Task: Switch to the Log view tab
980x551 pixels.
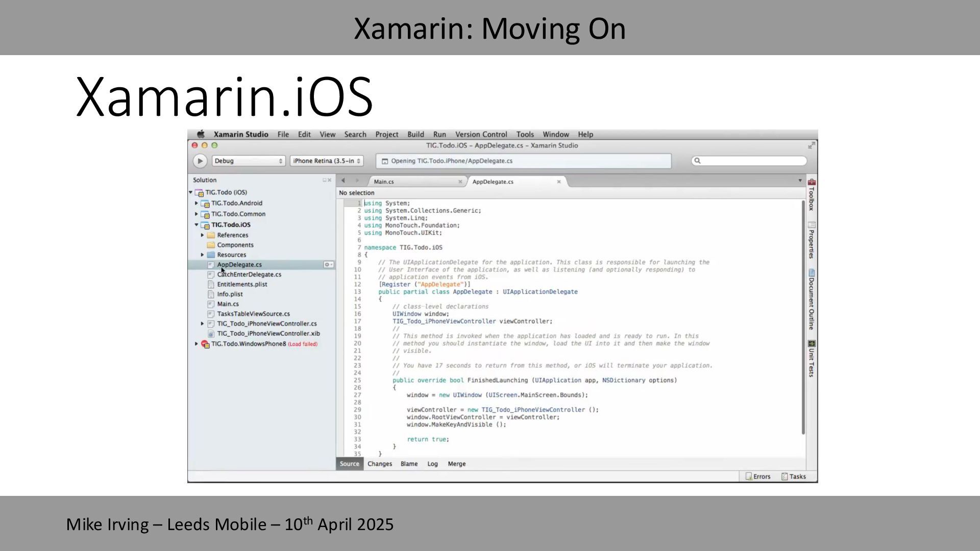Action: [x=432, y=464]
